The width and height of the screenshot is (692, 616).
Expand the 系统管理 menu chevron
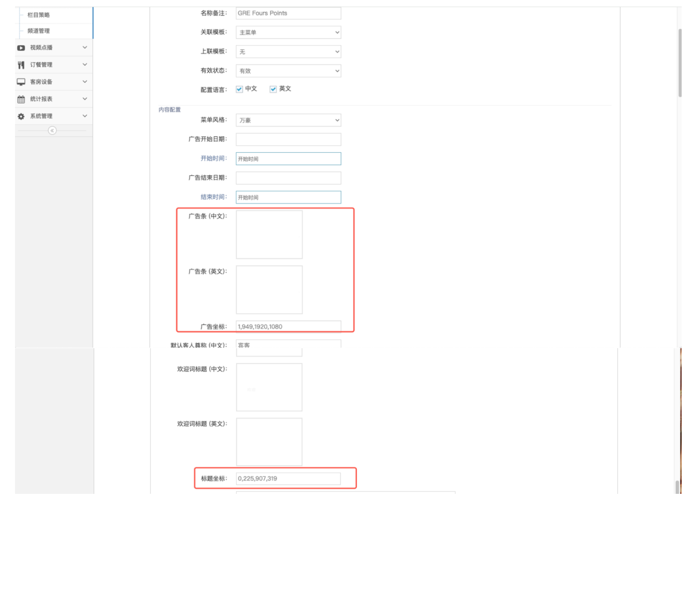[x=85, y=116]
